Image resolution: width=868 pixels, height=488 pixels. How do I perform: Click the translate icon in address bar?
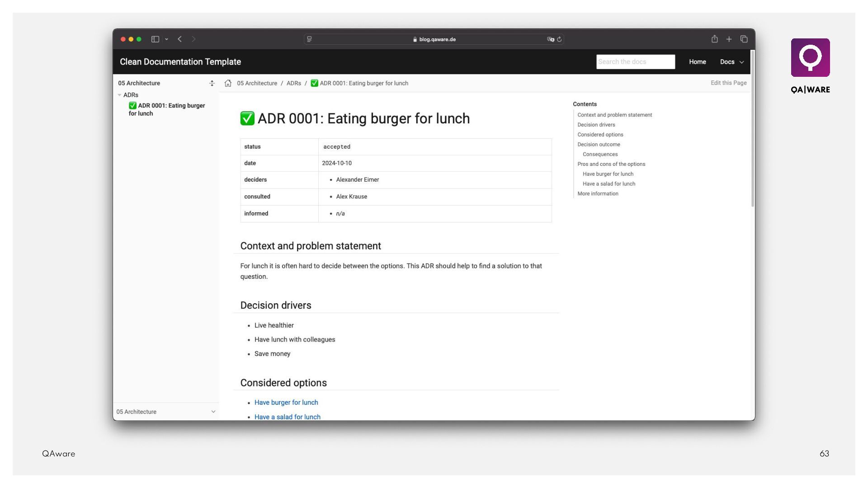coord(551,39)
